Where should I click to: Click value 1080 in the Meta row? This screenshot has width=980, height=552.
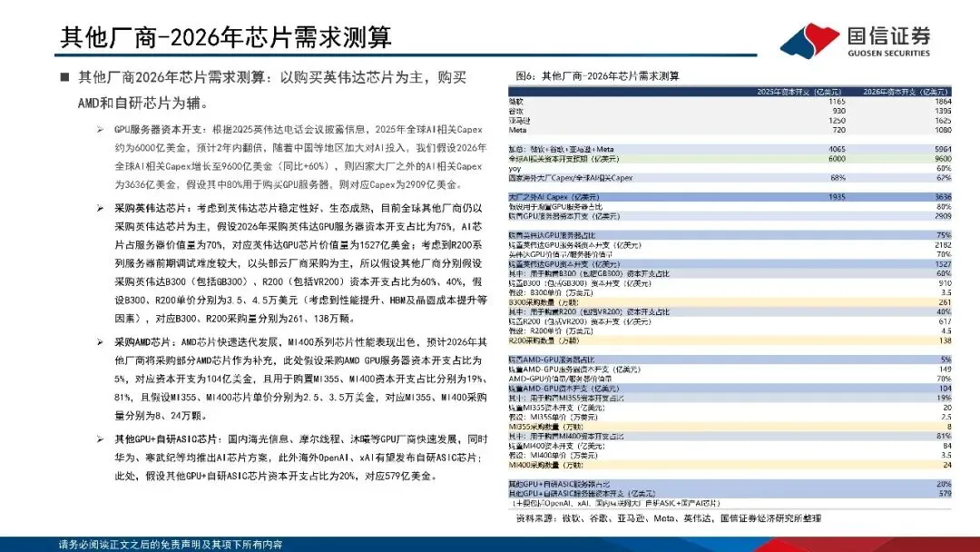pyautogui.click(x=943, y=130)
